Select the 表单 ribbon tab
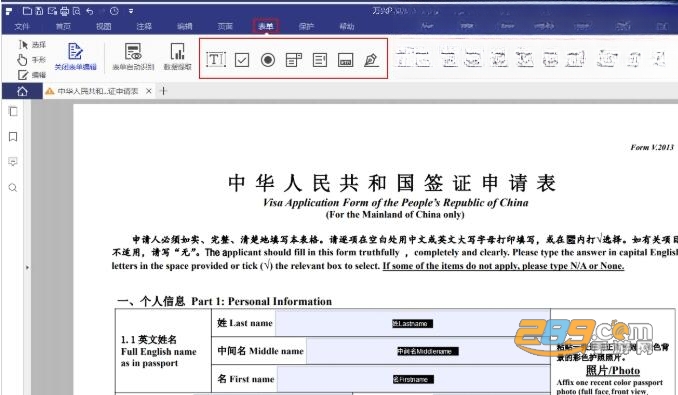Screen dimensions: 678x395 tap(265, 26)
